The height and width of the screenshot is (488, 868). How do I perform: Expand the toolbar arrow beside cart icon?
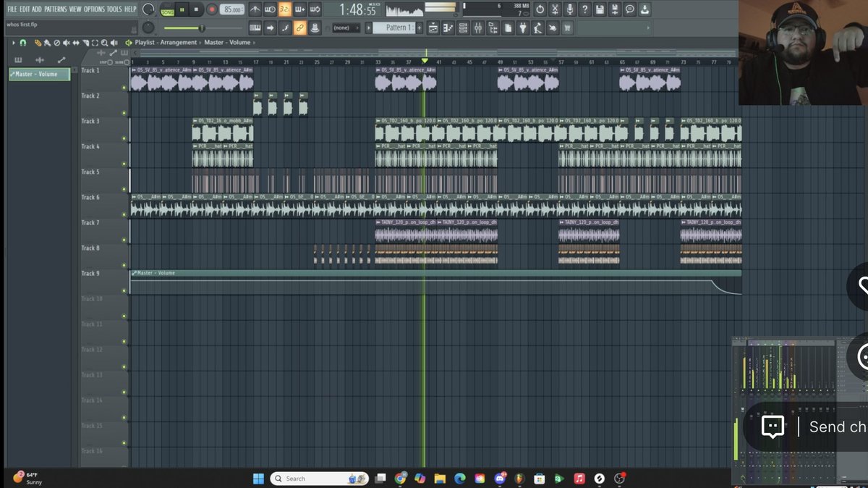(x=648, y=28)
